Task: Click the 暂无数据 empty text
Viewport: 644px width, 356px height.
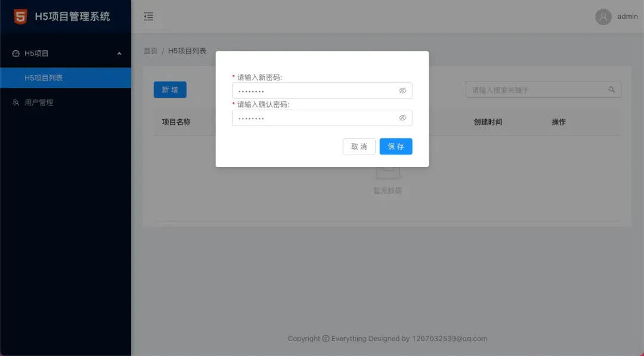Action: pos(388,191)
